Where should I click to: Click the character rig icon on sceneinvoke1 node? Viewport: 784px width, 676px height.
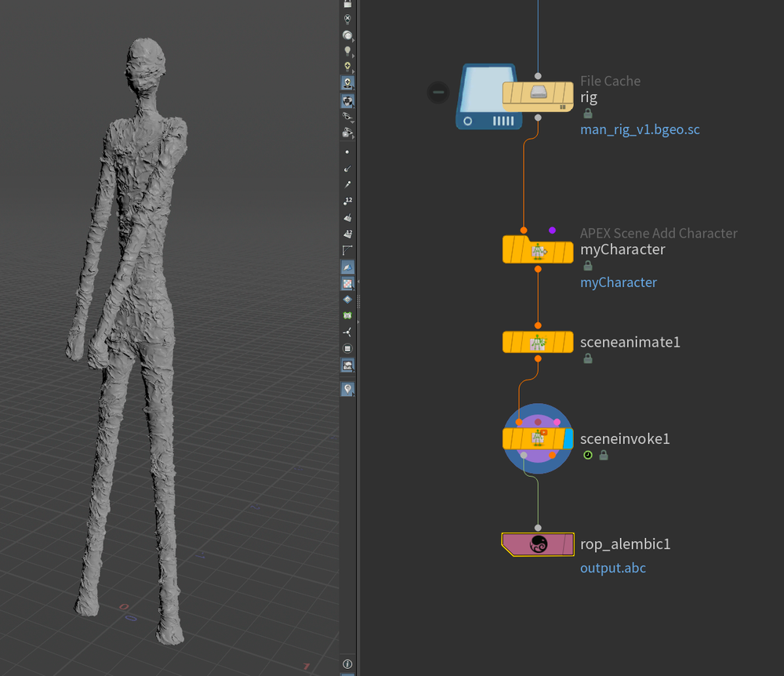538,439
